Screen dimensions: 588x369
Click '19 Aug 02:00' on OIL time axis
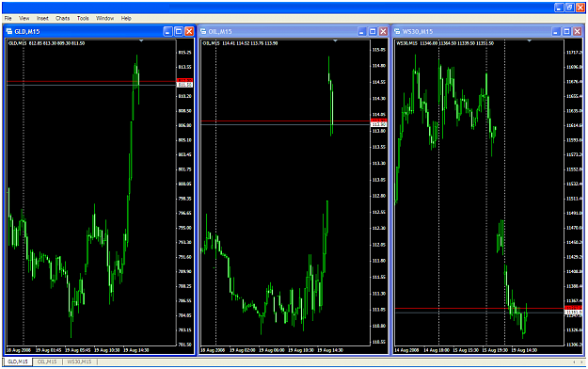(242, 350)
